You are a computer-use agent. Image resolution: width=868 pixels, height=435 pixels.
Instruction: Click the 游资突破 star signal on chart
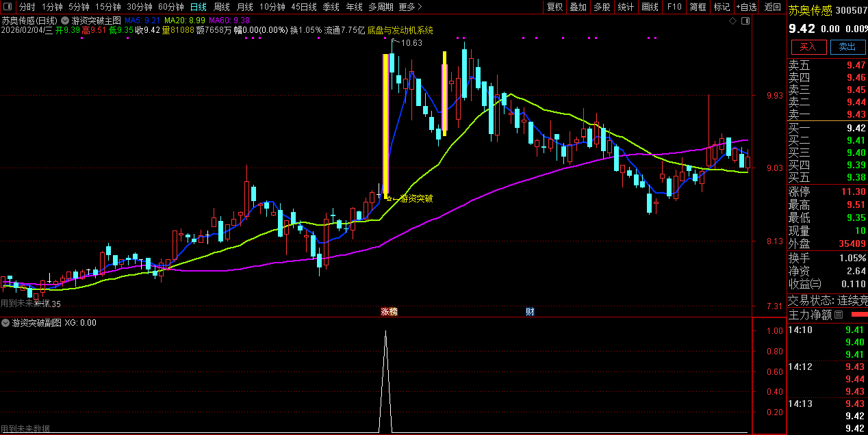390,199
